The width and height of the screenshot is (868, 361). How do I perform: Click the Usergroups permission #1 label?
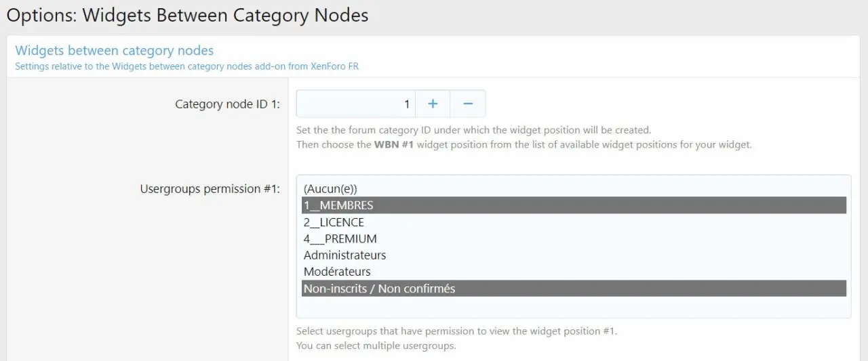[x=210, y=189]
